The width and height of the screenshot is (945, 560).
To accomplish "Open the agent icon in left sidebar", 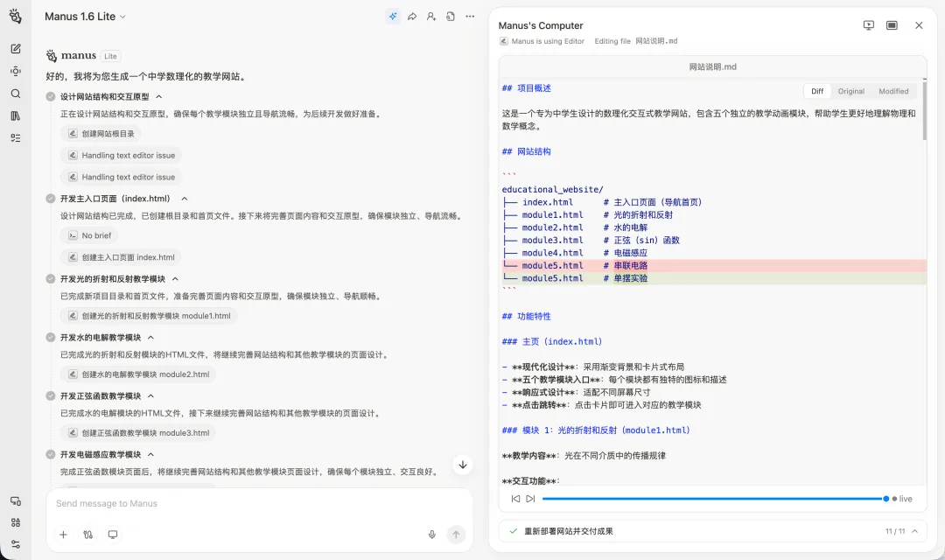I will point(16,71).
